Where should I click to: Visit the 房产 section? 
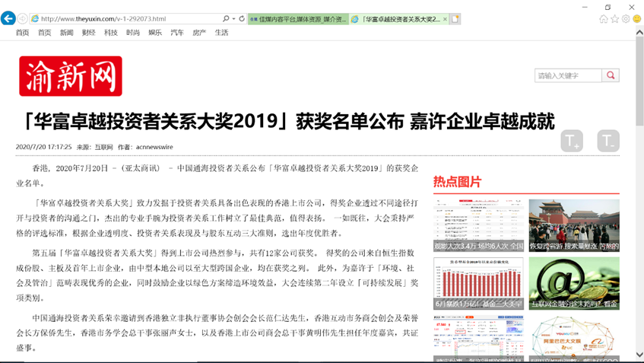200,33
